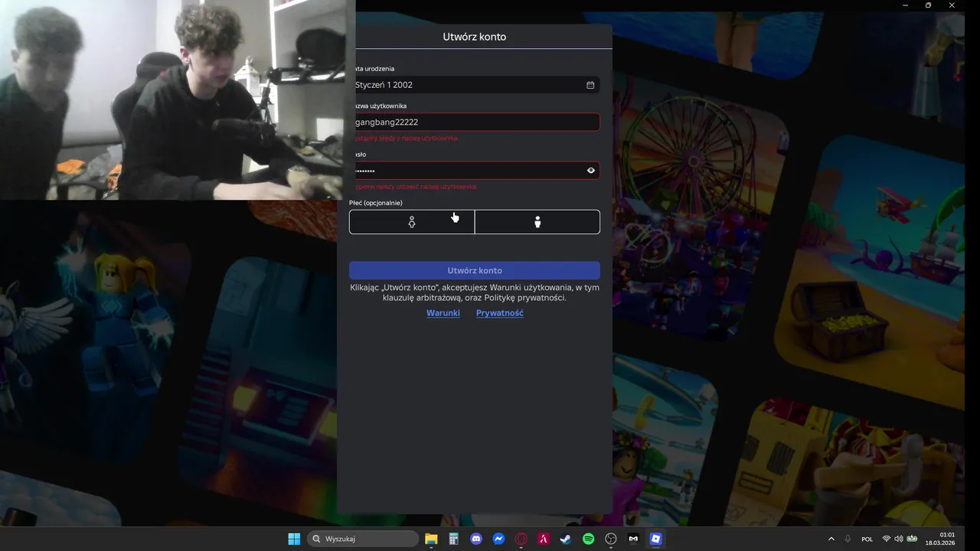Open Opera GX browser from the taskbar

pos(521,539)
